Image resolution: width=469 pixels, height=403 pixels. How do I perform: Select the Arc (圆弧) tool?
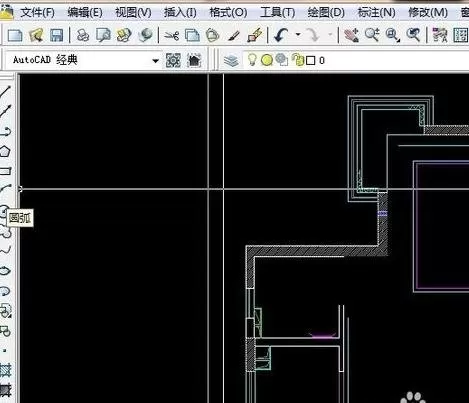tap(6, 190)
